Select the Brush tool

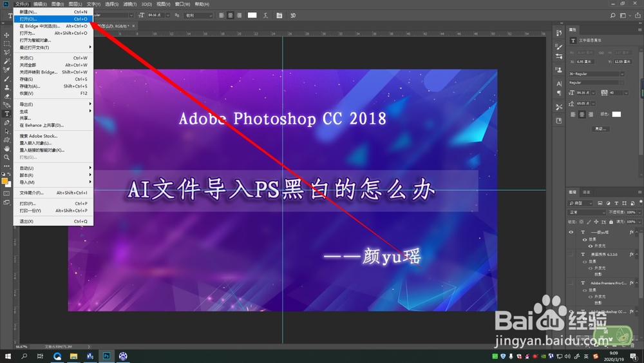pos(6,79)
